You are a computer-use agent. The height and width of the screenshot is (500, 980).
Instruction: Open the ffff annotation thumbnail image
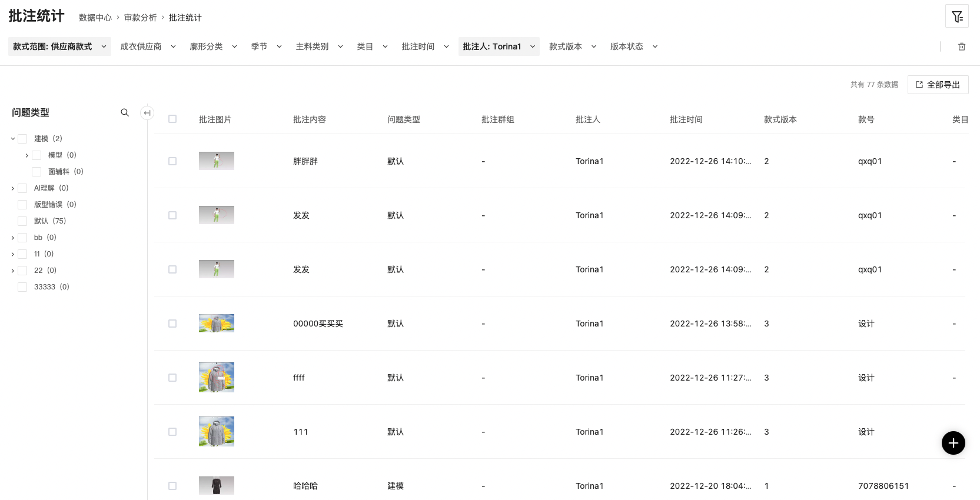click(x=217, y=378)
